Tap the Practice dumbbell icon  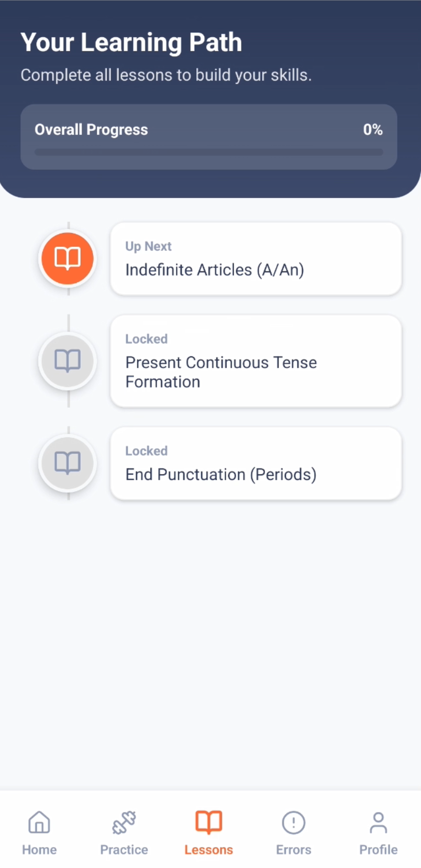point(124,822)
